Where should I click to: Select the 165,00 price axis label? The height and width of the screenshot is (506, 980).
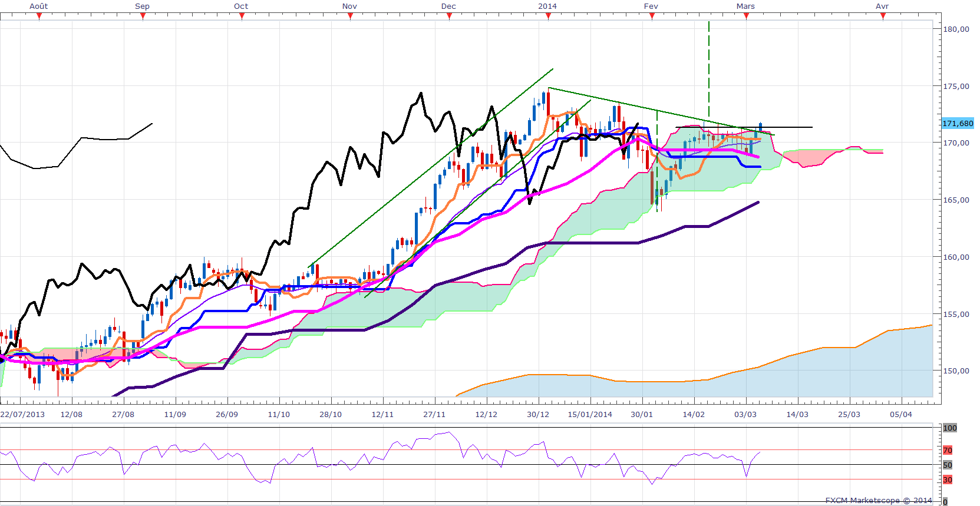(956, 200)
